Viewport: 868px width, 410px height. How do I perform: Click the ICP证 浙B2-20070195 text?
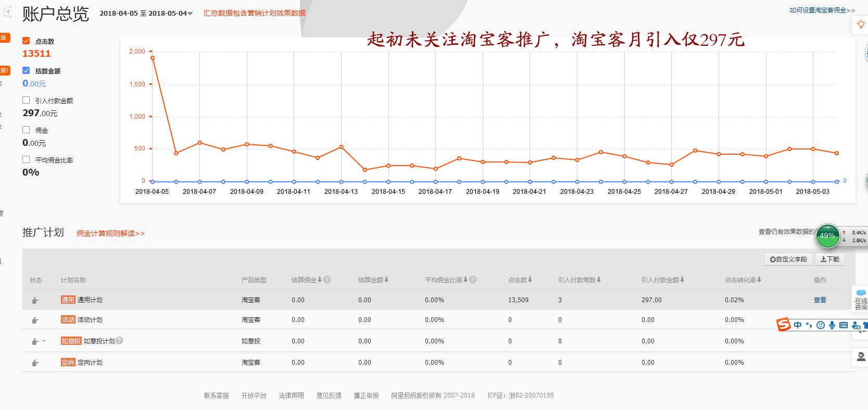point(521,395)
